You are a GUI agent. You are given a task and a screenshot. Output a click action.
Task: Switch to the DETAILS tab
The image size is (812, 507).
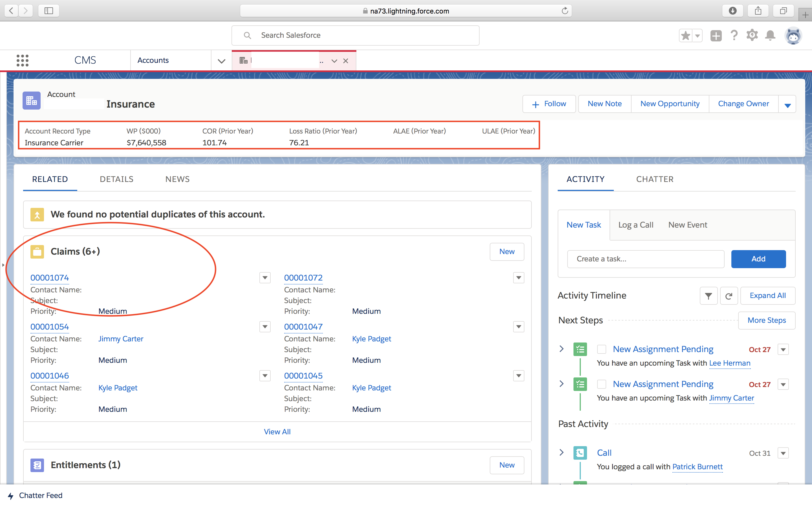coord(116,179)
